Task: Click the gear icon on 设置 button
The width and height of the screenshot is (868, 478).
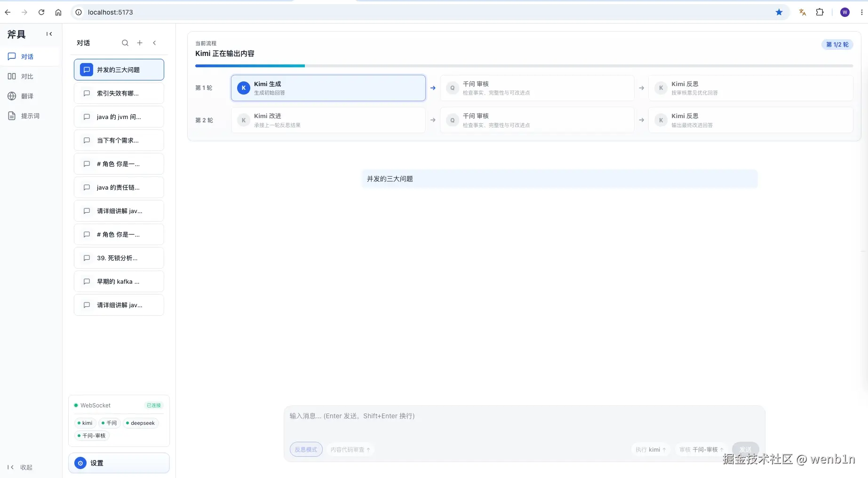Action: tap(80, 463)
